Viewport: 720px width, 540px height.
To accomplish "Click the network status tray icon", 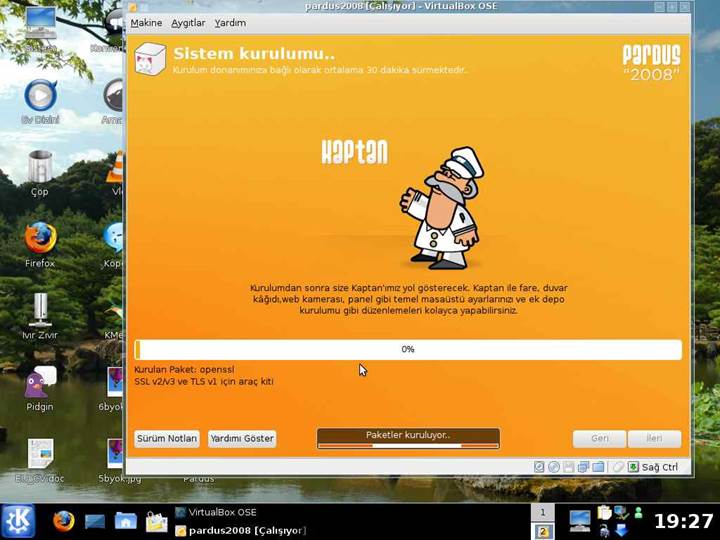I will 621,512.
